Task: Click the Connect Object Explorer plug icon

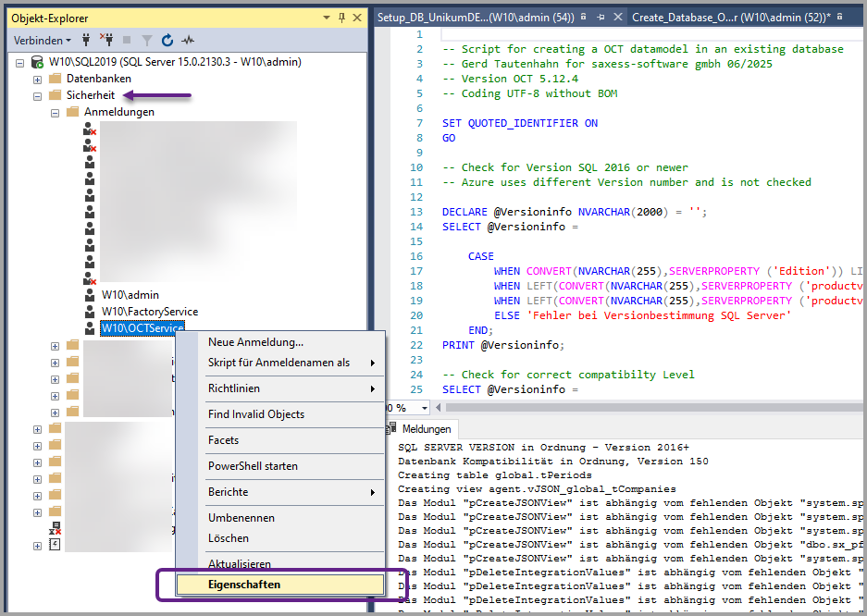Action: 86,41
